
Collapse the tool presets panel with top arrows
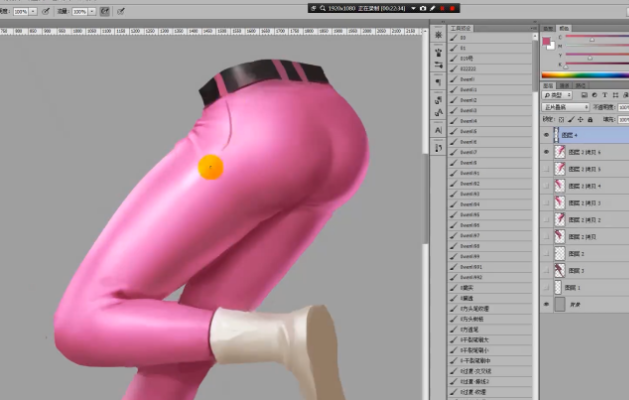point(535,22)
